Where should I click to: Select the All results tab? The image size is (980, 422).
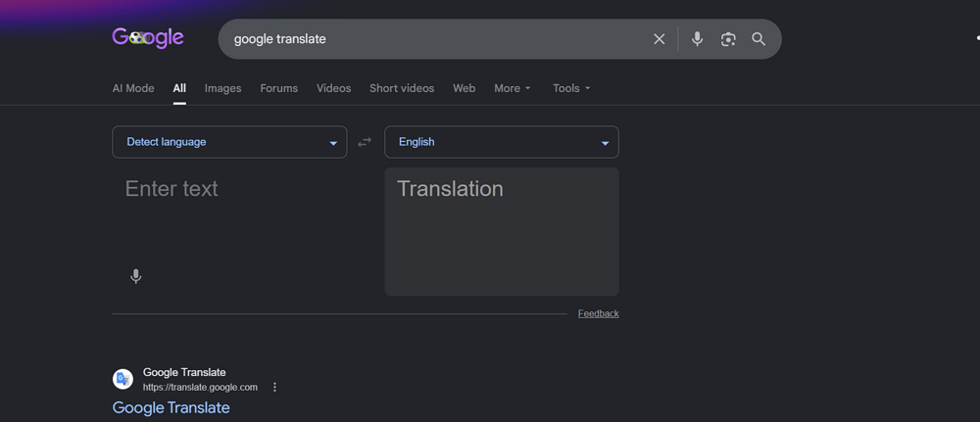[x=179, y=89]
